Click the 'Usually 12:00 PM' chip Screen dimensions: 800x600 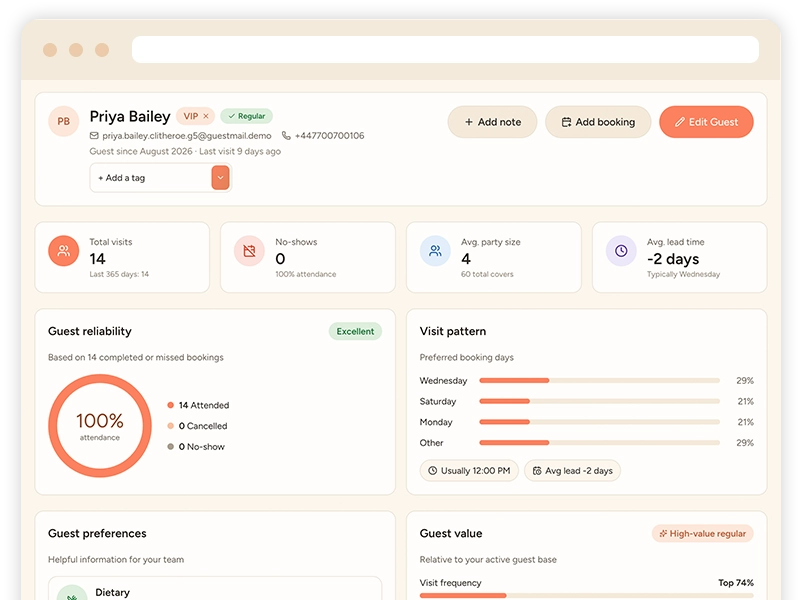point(469,471)
